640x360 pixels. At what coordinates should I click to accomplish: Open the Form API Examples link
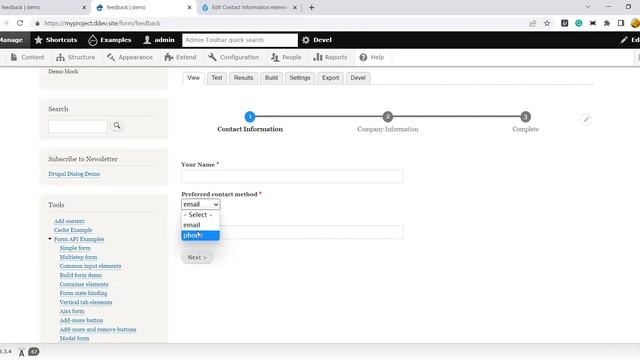tap(79, 239)
